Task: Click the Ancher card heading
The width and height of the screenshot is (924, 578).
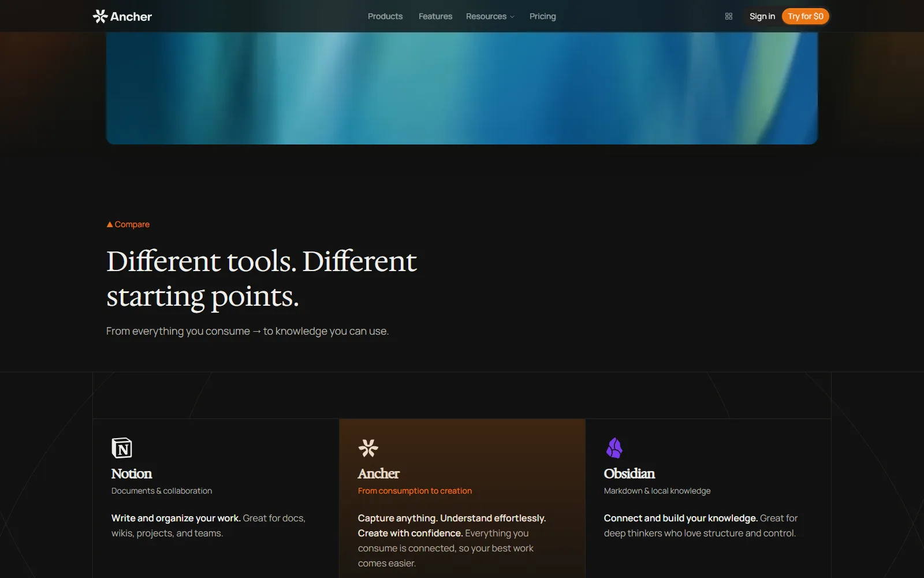Action: (x=379, y=474)
